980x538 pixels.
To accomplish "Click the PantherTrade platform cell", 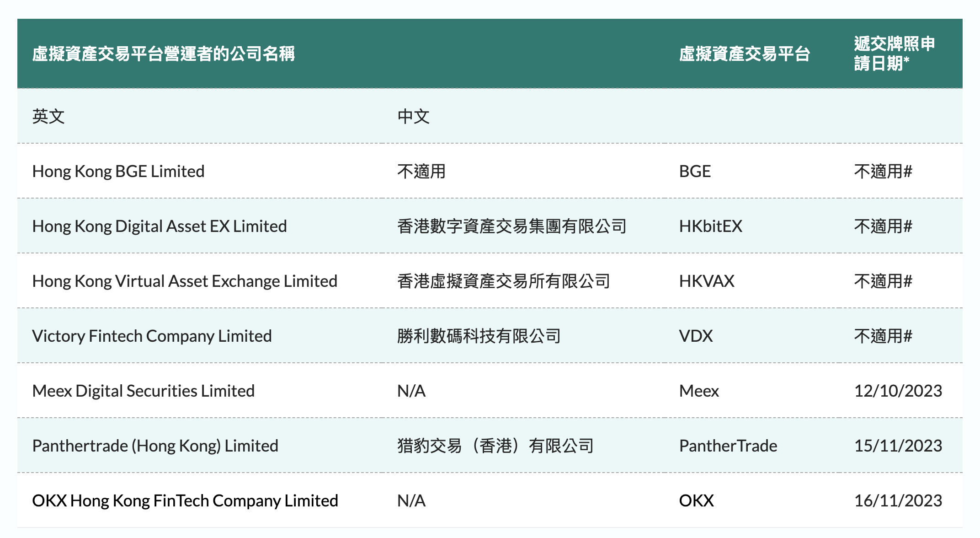I will [728, 446].
